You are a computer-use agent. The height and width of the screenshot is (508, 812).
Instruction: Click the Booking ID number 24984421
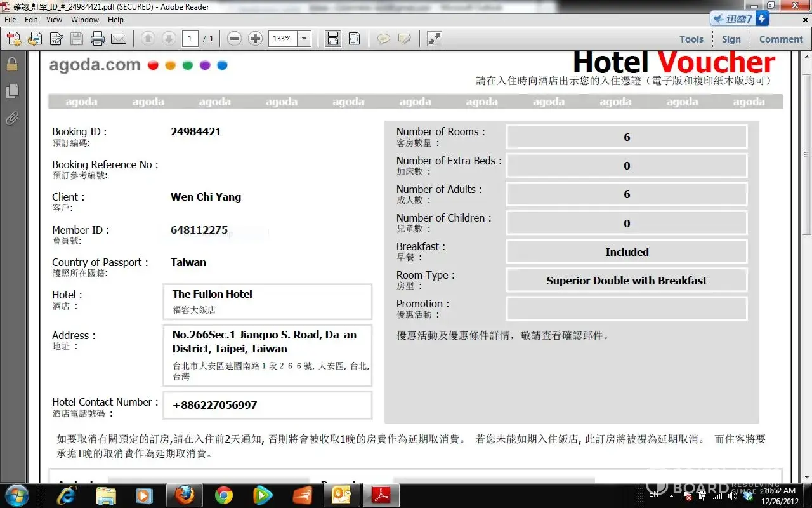click(196, 132)
